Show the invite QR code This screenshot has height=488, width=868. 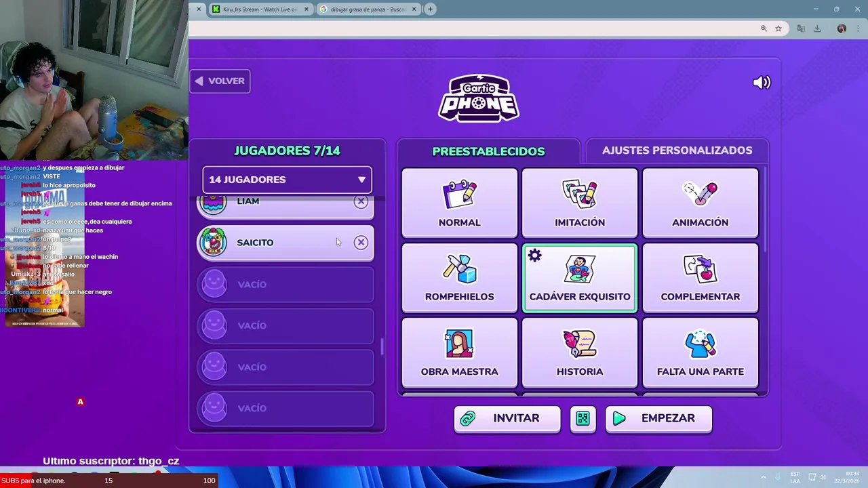pos(583,419)
